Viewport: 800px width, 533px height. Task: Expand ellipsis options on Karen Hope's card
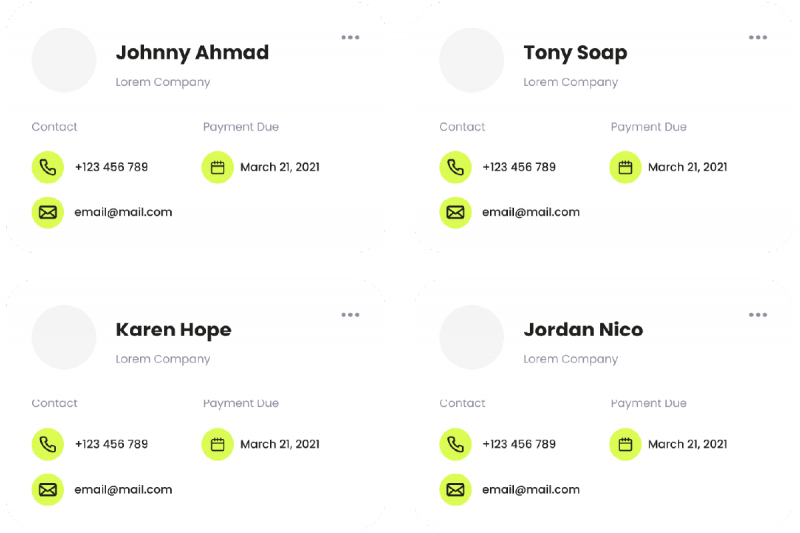point(350,315)
